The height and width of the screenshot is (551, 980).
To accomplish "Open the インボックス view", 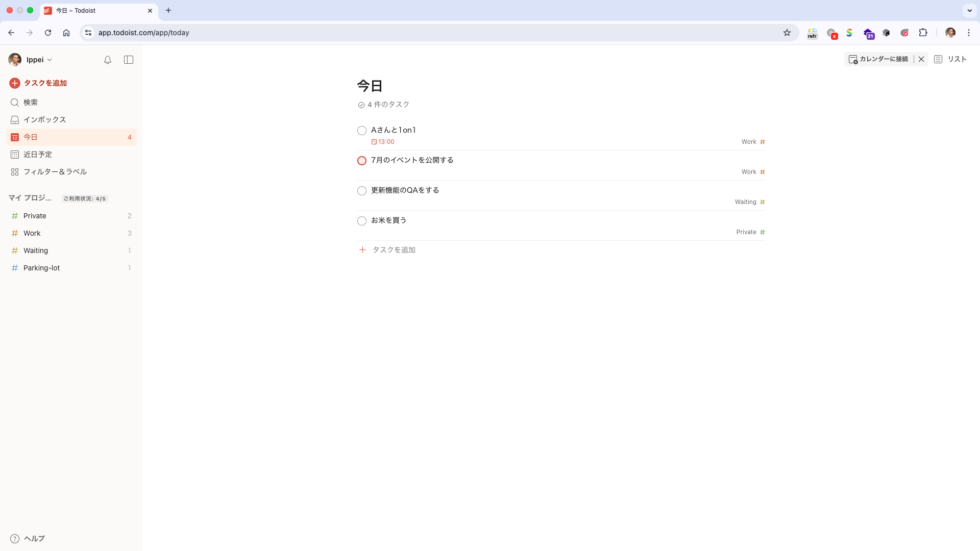I will pos(45,119).
